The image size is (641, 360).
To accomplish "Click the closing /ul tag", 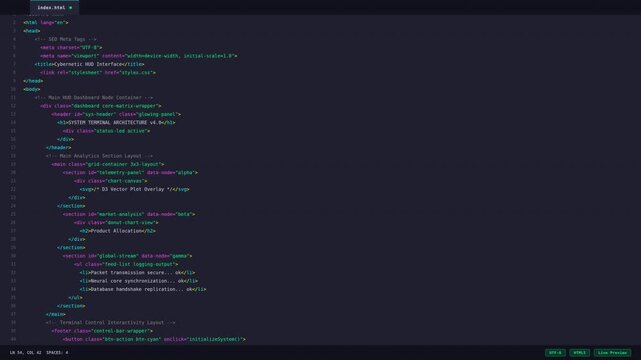I will pos(75,297).
